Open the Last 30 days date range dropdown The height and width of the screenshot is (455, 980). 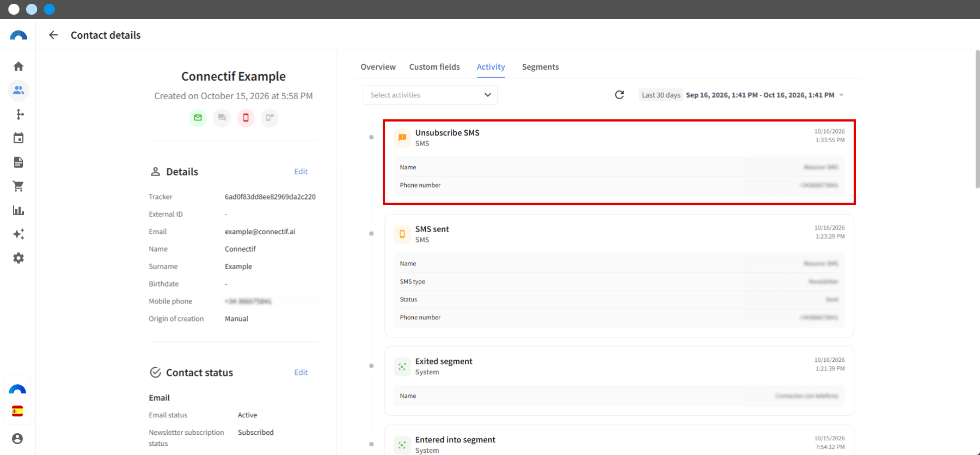[743, 95]
